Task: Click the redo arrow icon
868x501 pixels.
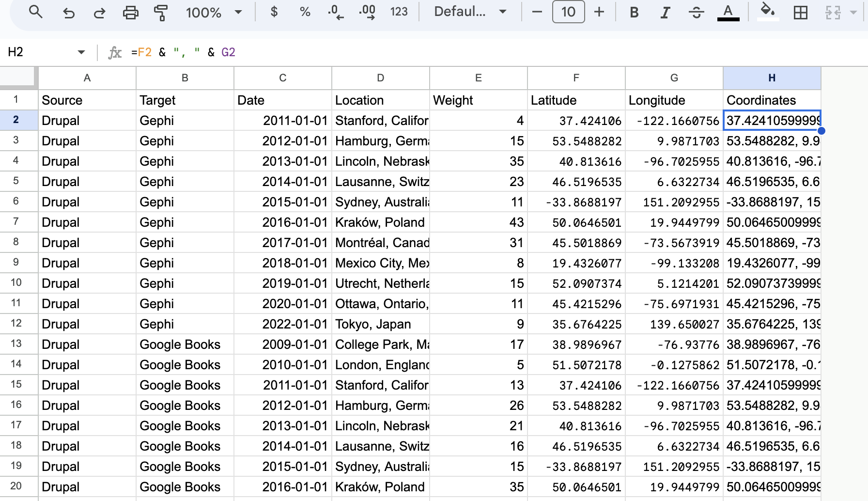Action: (x=100, y=12)
